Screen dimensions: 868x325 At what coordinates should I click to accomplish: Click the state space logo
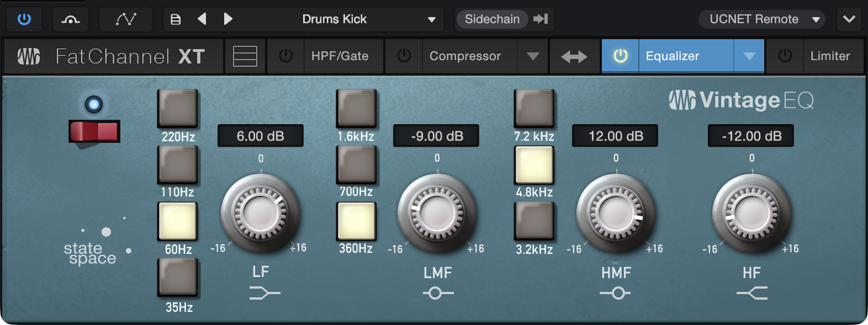click(97, 242)
